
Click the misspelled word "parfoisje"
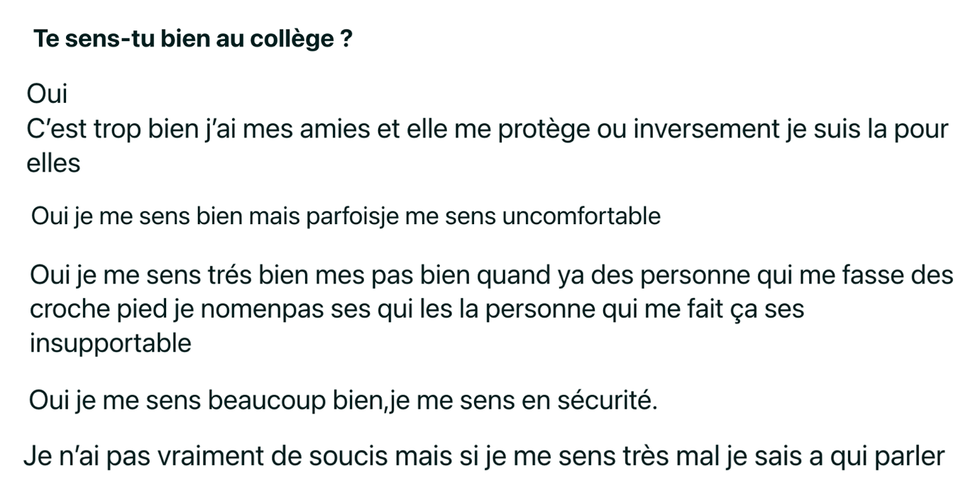tap(351, 216)
